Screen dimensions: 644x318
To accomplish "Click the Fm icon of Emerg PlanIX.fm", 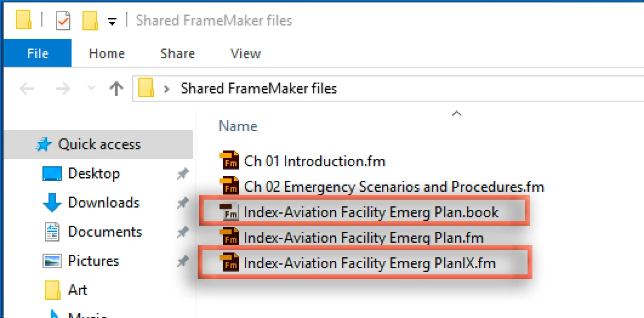I will (229, 262).
